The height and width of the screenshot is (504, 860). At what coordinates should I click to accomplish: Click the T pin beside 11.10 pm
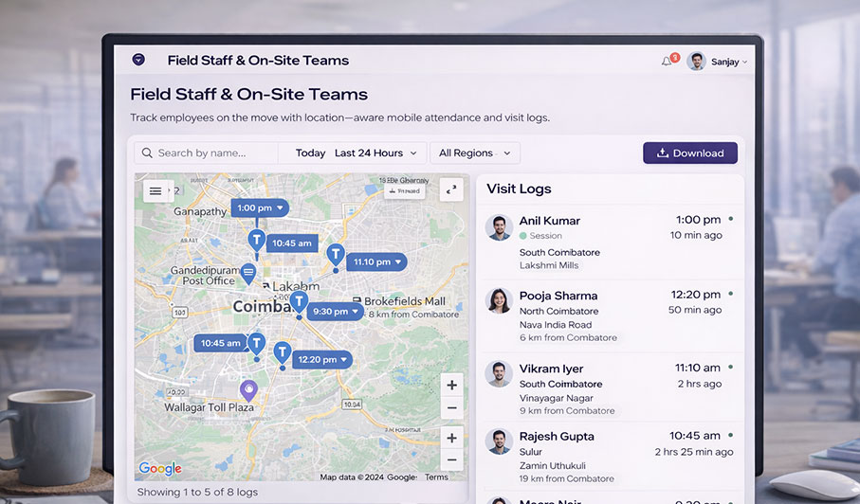point(336,256)
